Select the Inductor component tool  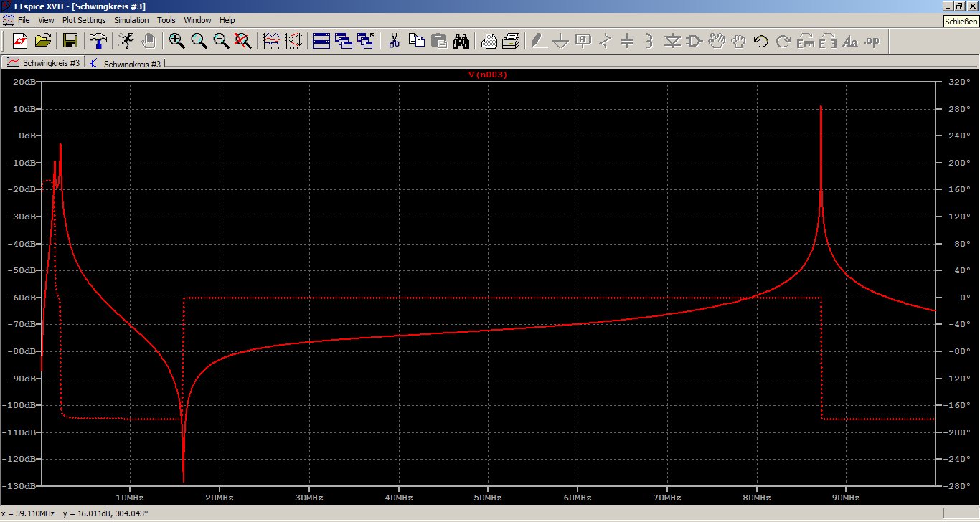650,41
